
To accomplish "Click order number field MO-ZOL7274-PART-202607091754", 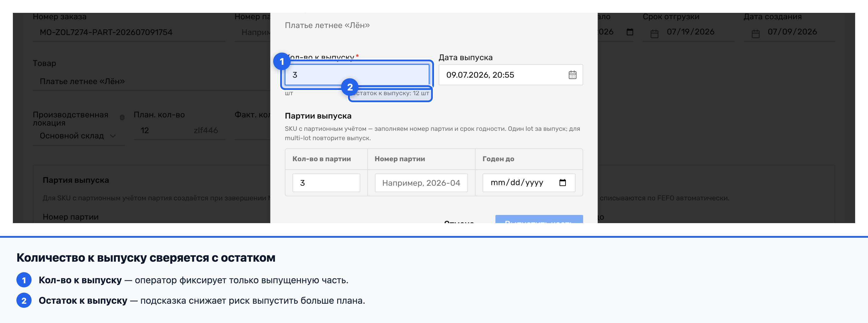I will [x=129, y=32].
